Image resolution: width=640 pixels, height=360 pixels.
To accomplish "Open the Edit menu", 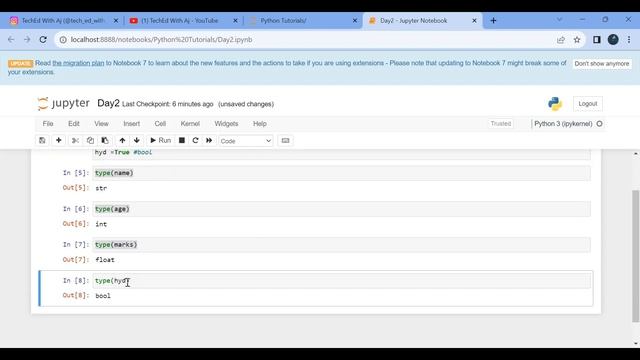I will point(74,124).
